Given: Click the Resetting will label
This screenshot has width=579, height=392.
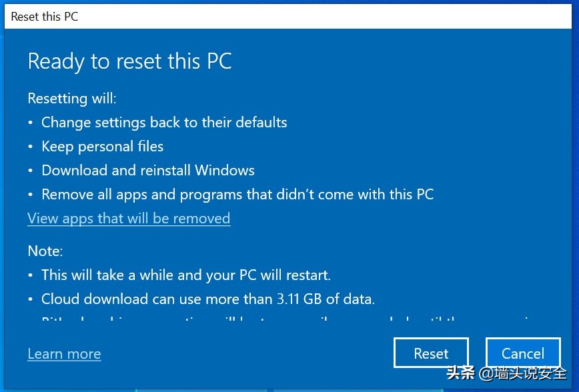Looking at the screenshot, I should 71,98.
